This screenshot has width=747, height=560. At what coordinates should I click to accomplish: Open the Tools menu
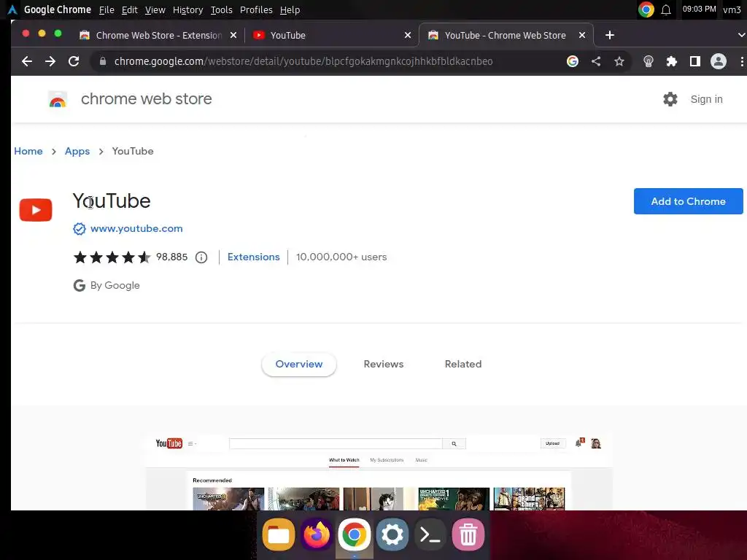pyautogui.click(x=222, y=10)
